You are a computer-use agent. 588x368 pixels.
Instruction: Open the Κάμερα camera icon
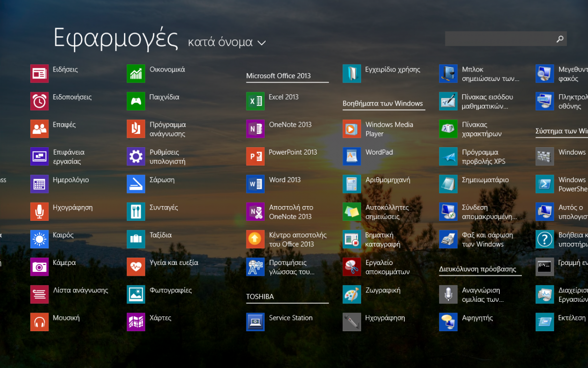point(39,267)
